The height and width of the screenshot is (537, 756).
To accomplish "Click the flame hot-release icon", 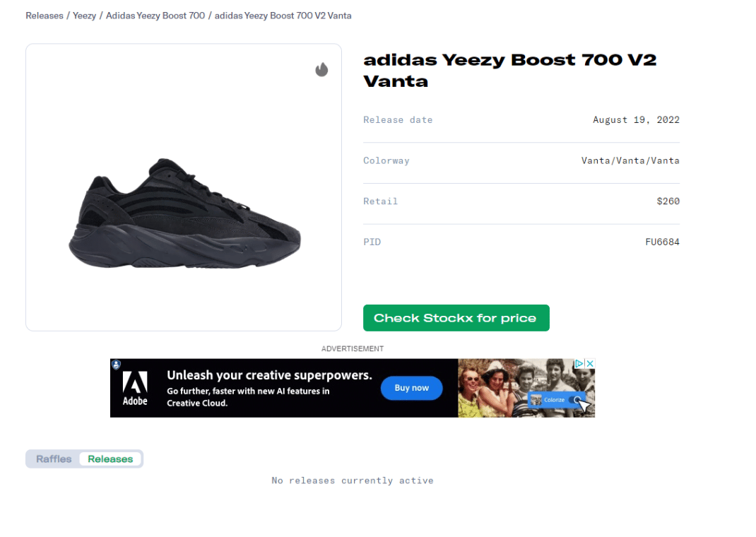I will [x=321, y=69].
